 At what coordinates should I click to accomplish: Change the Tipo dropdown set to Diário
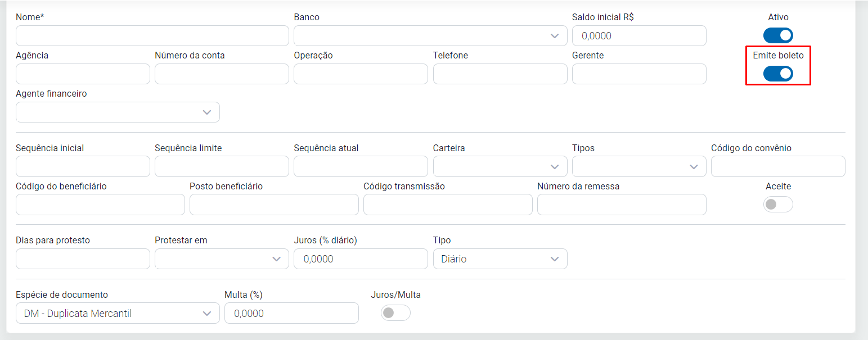coord(500,259)
